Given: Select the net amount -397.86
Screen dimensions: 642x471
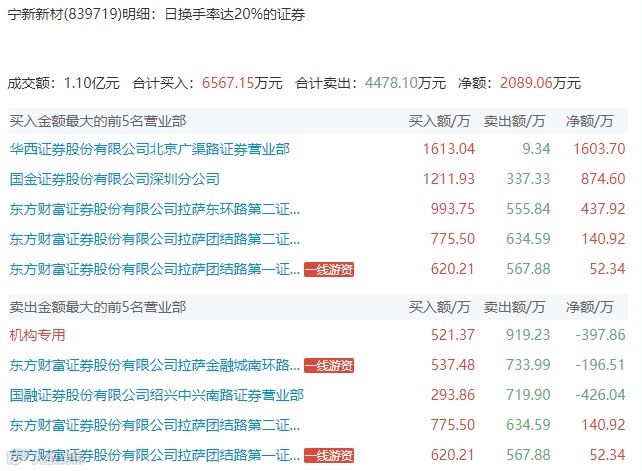Looking at the screenshot, I should (601, 335).
